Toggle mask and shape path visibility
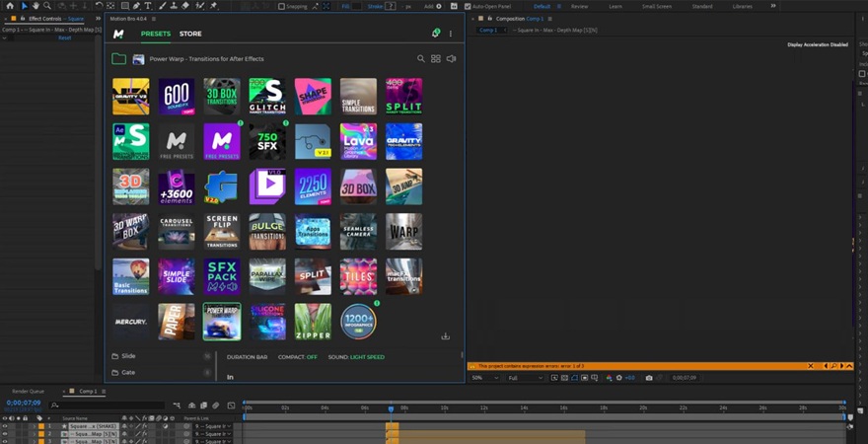 (x=574, y=378)
